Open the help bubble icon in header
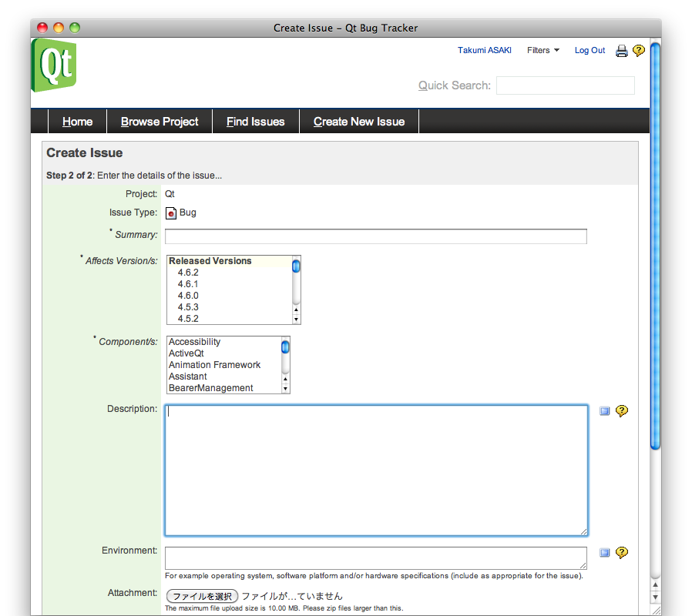Viewport: 692px width, 616px height. [638, 51]
